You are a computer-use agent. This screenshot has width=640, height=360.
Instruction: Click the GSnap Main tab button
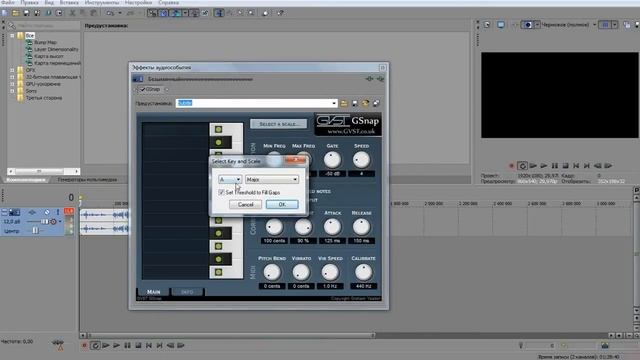(x=153, y=291)
